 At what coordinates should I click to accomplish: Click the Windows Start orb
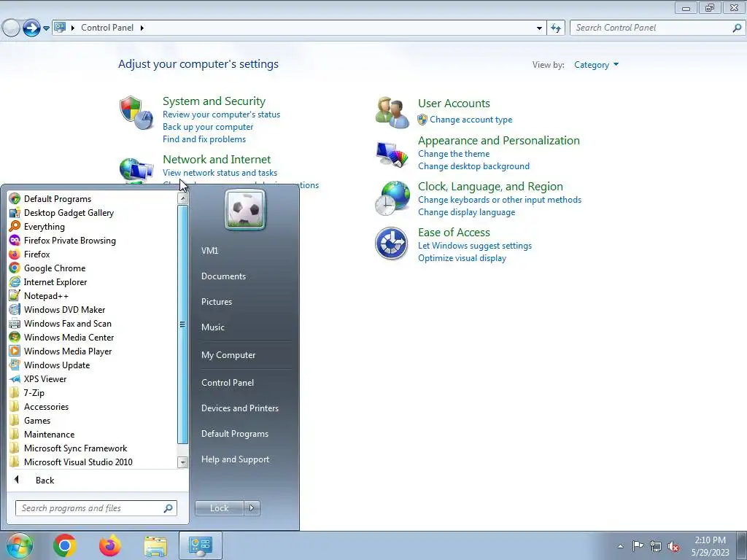[x=20, y=545]
